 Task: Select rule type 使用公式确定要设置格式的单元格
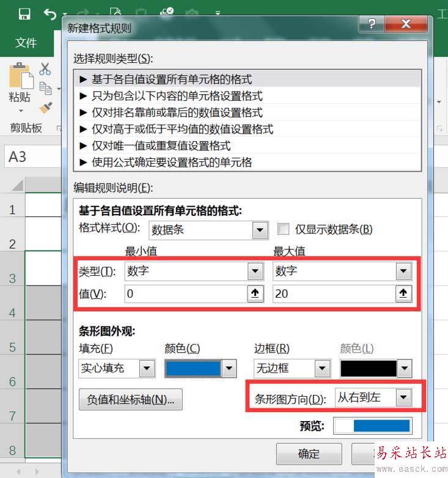click(247, 162)
